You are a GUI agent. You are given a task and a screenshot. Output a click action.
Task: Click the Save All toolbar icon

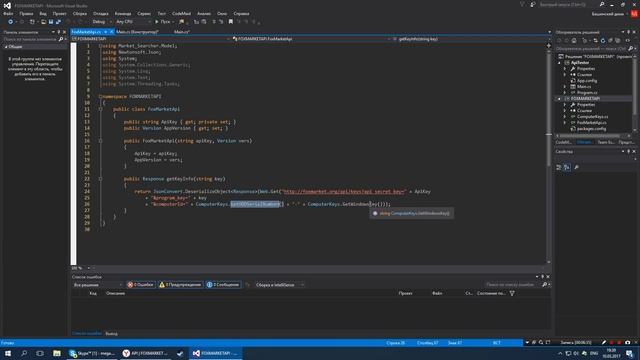pos(58,22)
